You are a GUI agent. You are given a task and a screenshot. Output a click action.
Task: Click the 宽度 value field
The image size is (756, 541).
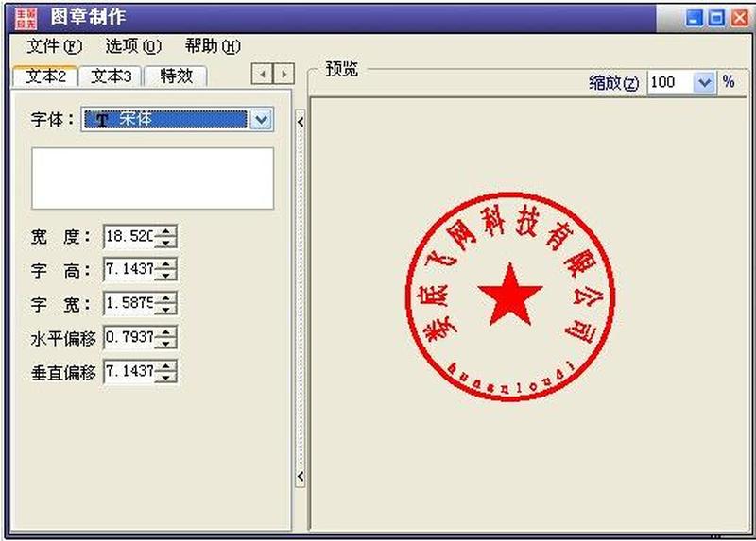(x=129, y=236)
